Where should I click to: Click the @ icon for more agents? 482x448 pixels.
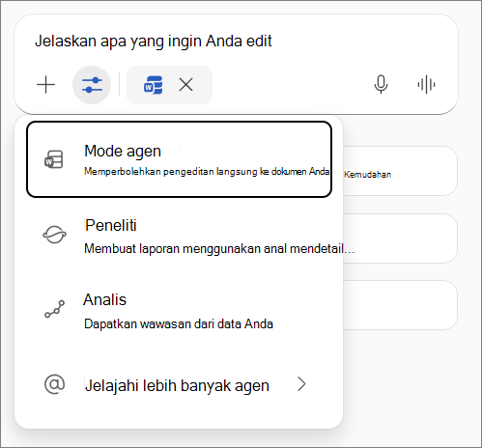coord(54,384)
